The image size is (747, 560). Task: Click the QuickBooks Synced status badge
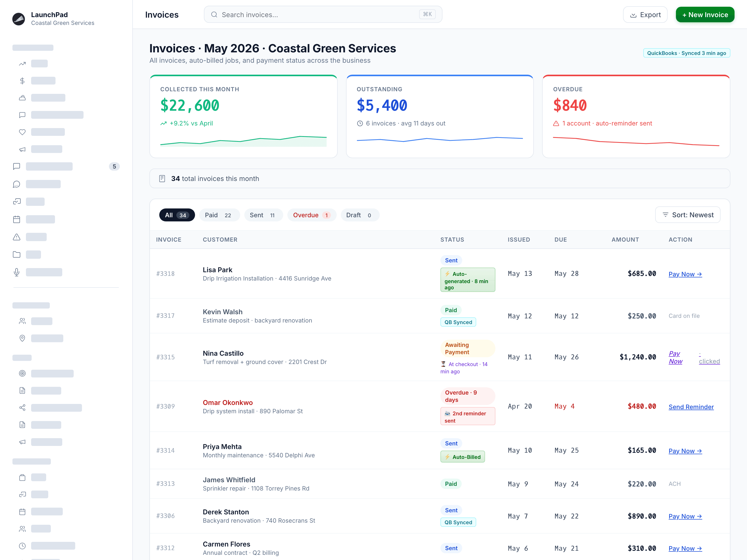[x=687, y=53]
